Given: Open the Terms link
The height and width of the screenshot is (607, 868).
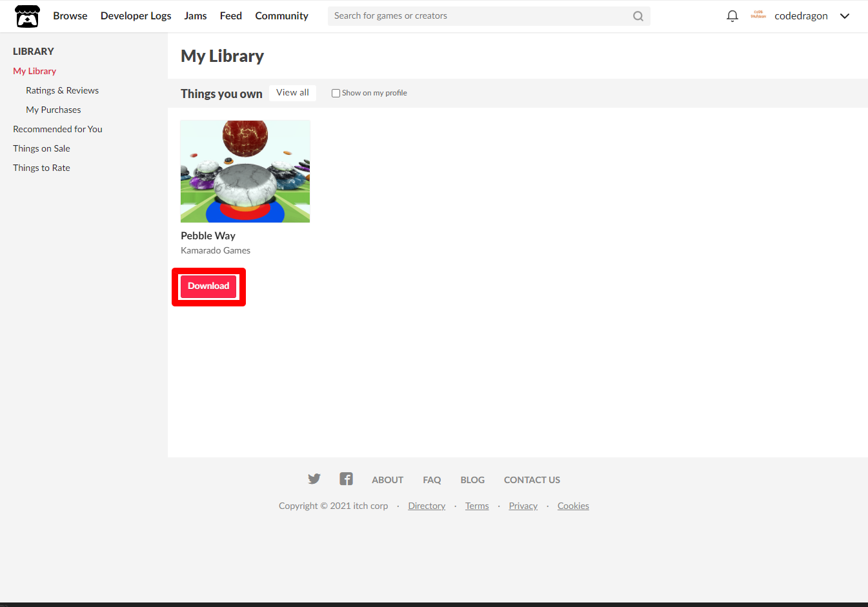Looking at the screenshot, I should pos(477,506).
